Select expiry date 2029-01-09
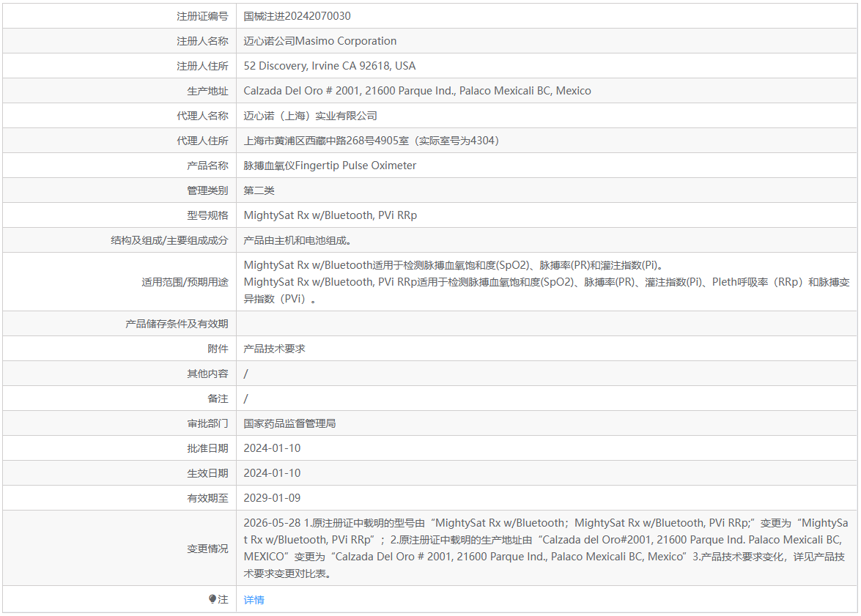 273,498
